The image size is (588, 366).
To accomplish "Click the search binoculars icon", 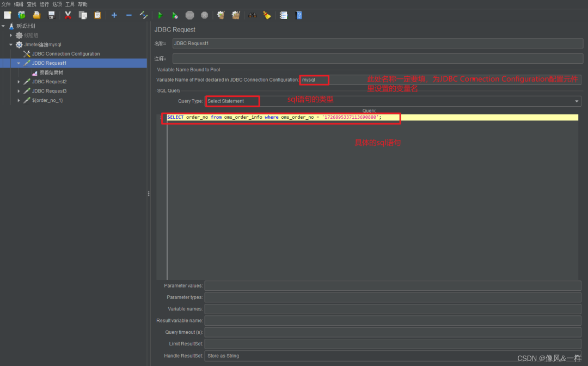I will coord(252,15).
